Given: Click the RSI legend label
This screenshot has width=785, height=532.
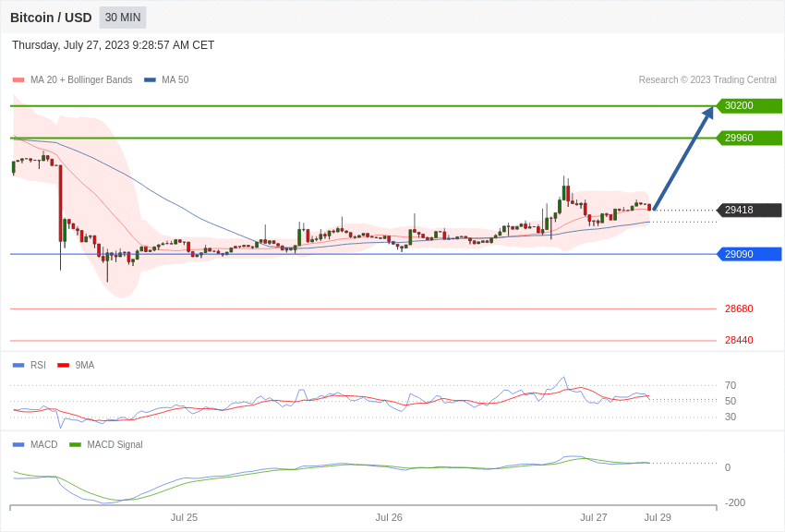Looking at the screenshot, I should [38, 366].
